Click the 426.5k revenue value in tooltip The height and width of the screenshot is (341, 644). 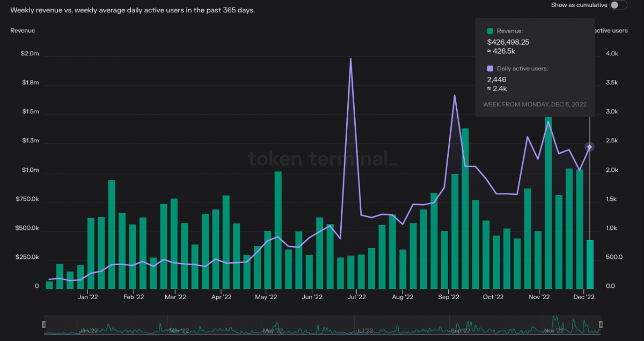(500, 51)
